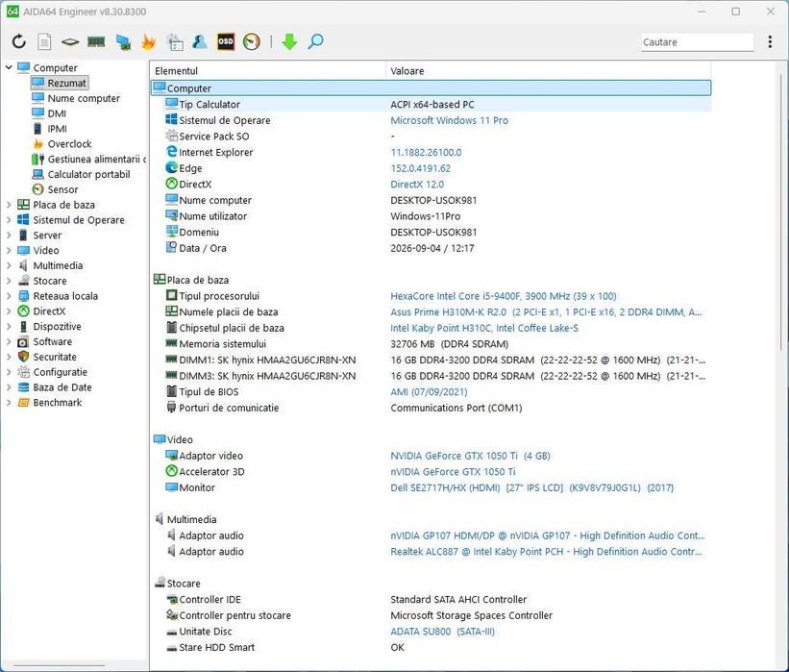Click the green download arrow icon

289,41
